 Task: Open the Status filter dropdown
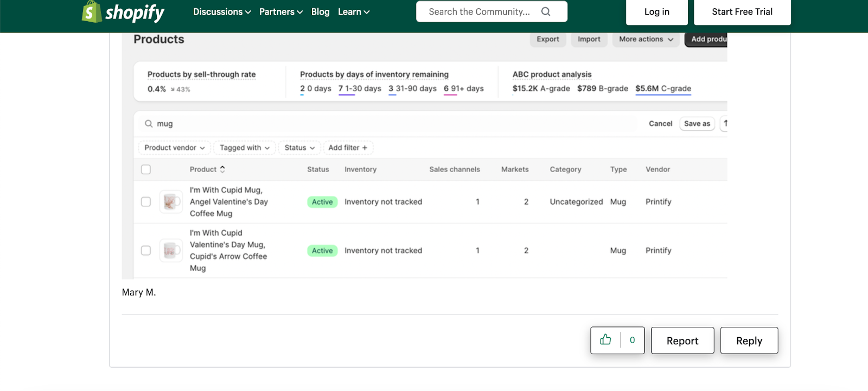[x=299, y=148]
